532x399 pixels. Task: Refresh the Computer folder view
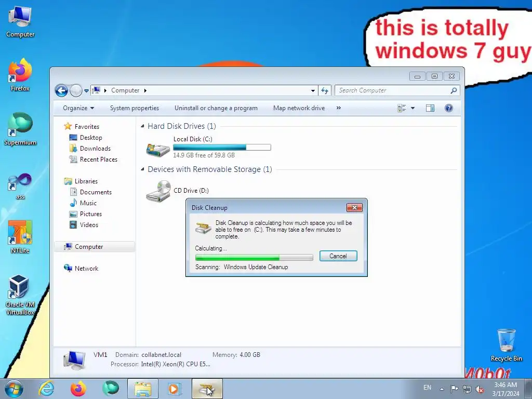(325, 90)
